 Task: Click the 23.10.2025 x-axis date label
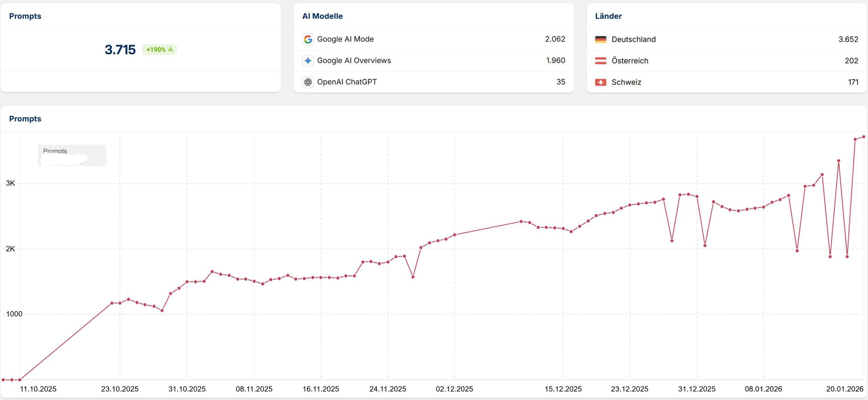click(x=120, y=389)
